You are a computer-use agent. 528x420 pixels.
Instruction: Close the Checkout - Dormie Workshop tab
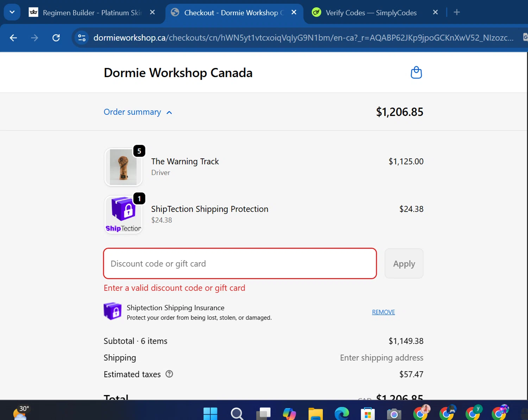[294, 12]
